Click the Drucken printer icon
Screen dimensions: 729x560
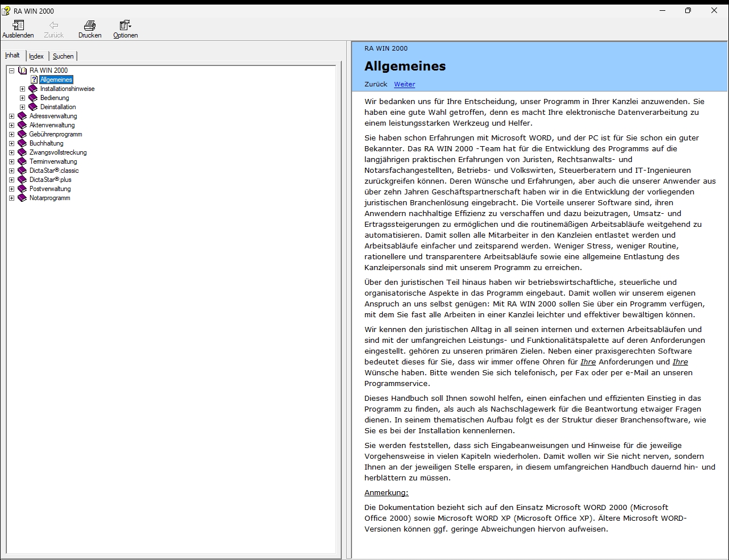(90, 25)
